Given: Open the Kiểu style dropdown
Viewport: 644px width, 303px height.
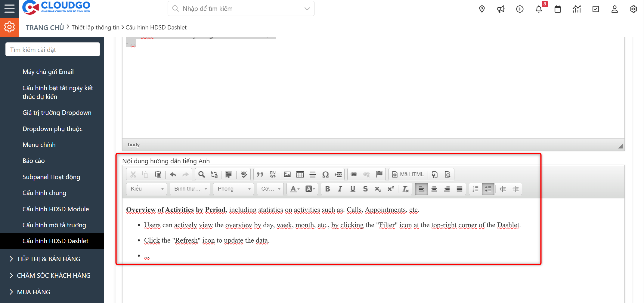Looking at the screenshot, I should click(147, 189).
